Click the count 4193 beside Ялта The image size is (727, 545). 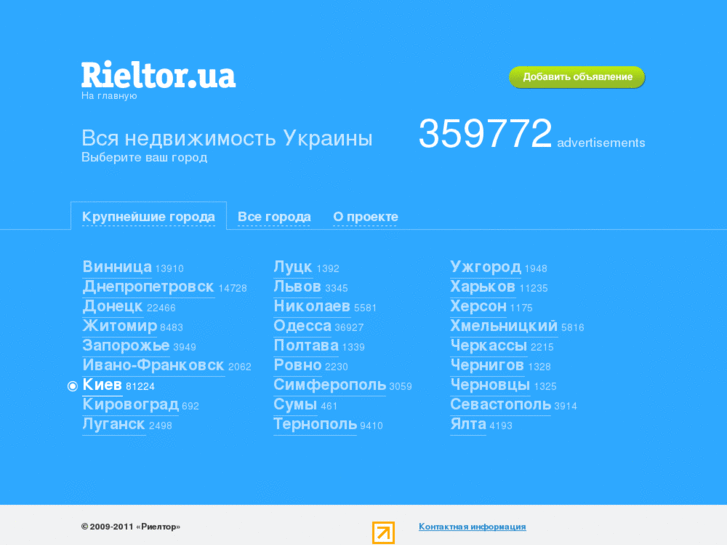(x=501, y=426)
